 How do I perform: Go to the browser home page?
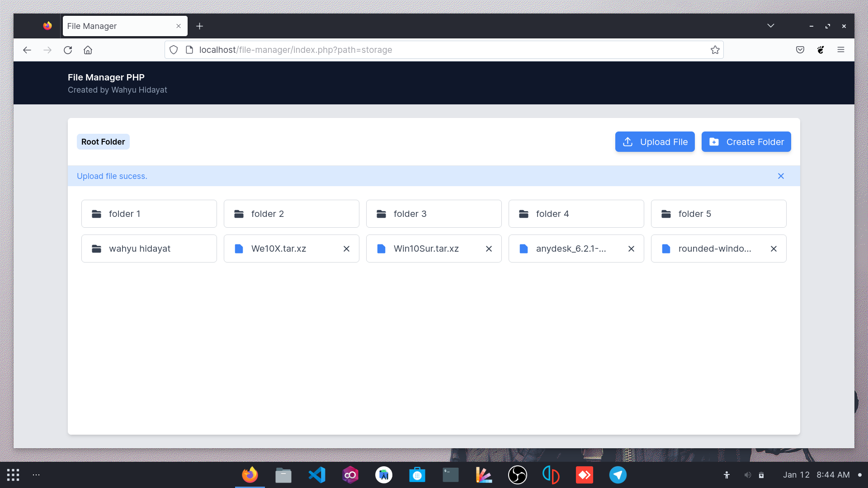pos(88,50)
